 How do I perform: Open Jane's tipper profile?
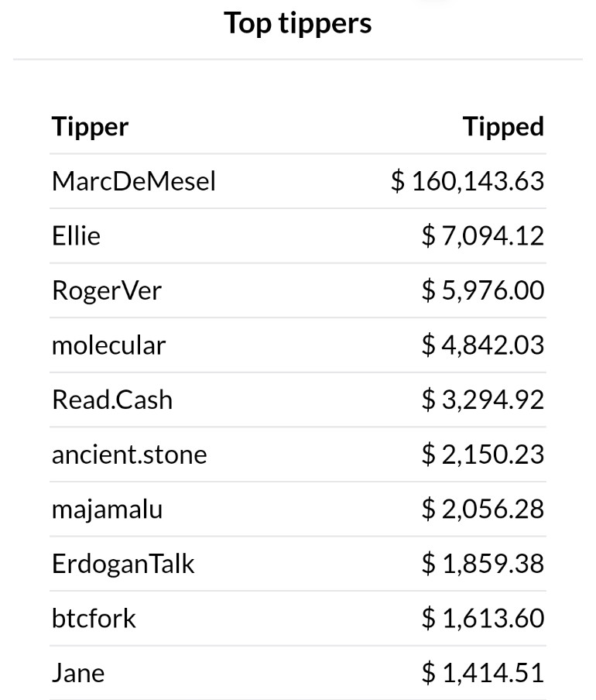point(78,673)
